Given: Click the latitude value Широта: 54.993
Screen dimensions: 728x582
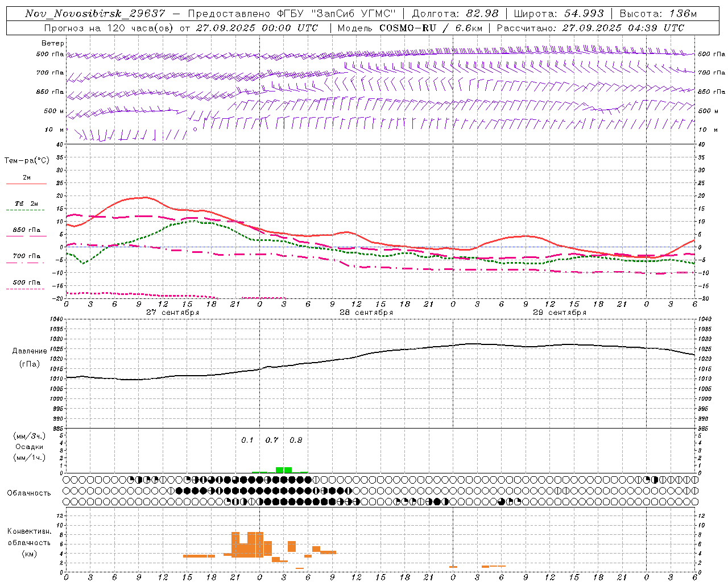Looking at the screenshot, I should click(x=559, y=14).
